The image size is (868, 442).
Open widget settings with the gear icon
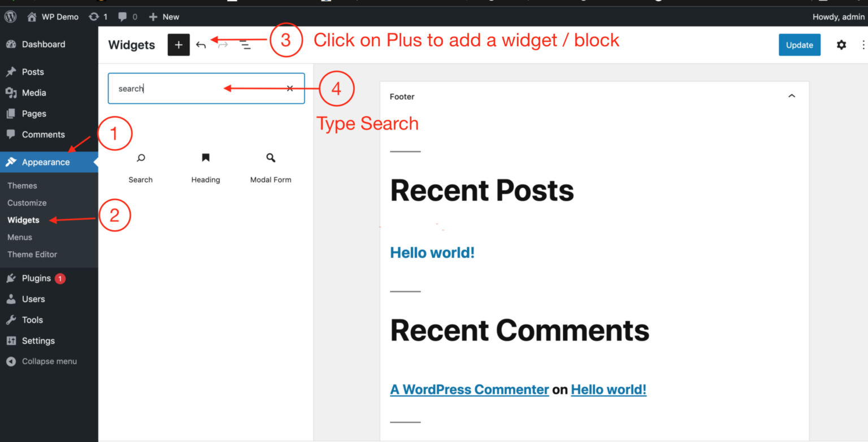(841, 45)
